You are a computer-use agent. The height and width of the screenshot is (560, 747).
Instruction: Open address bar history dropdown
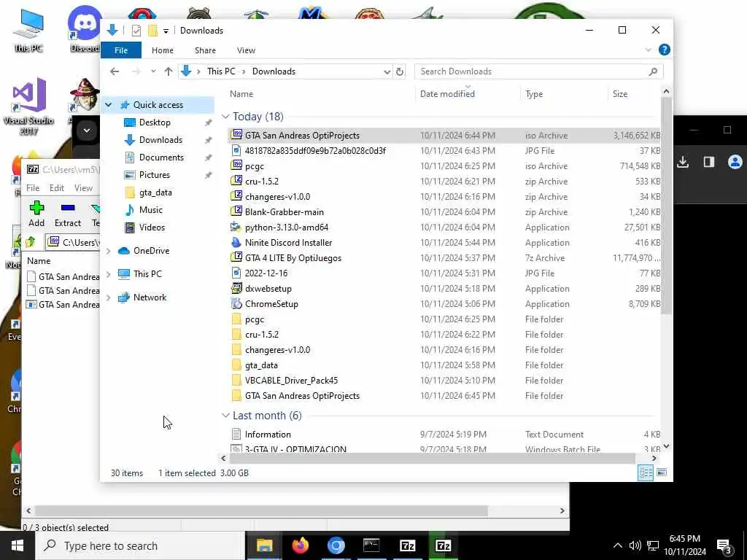pyautogui.click(x=387, y=71)
